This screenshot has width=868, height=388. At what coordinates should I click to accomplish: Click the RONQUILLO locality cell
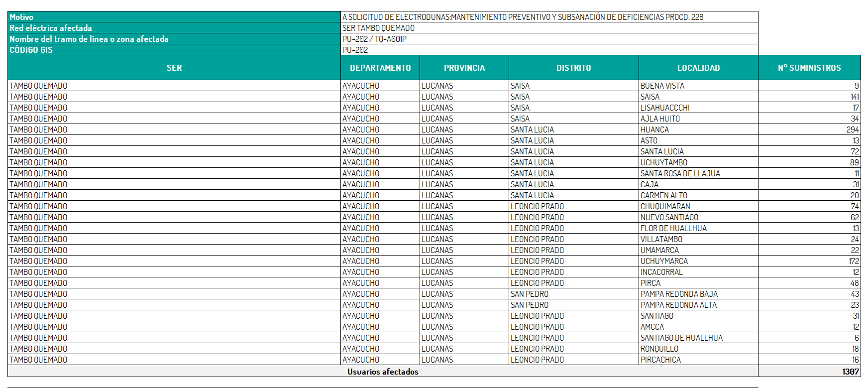(698, 349)
